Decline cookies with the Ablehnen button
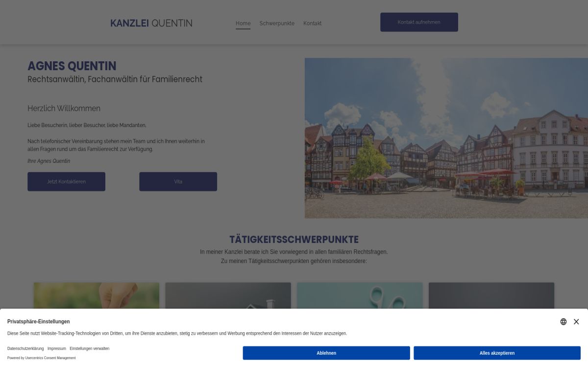 tap(326, 353)
